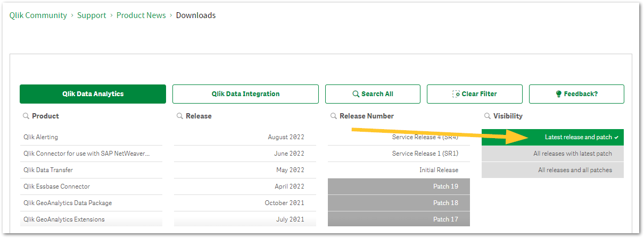Viewport: 644px width, 238px height.
Task: Click search icon beside Visibility header
Action: coord(488,116)
